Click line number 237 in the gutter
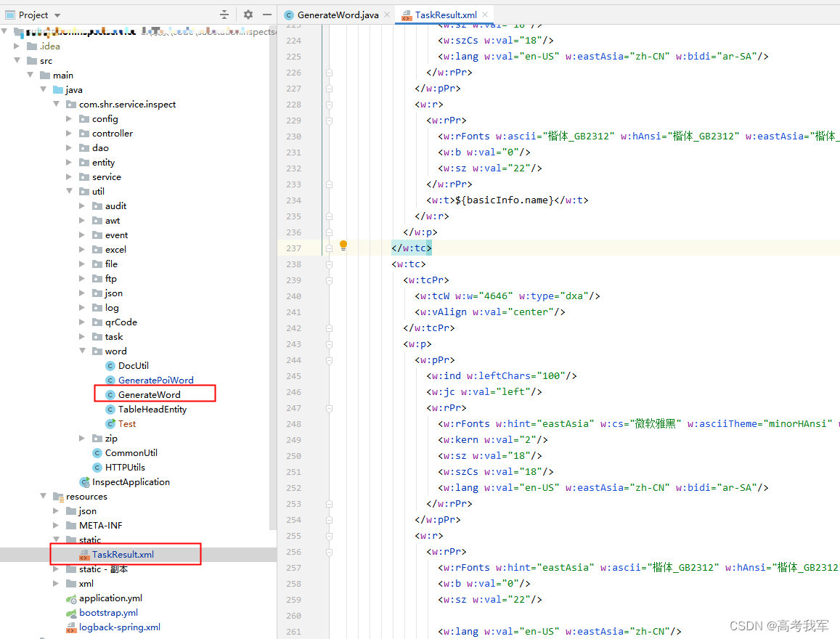 (x=293, y=247)
